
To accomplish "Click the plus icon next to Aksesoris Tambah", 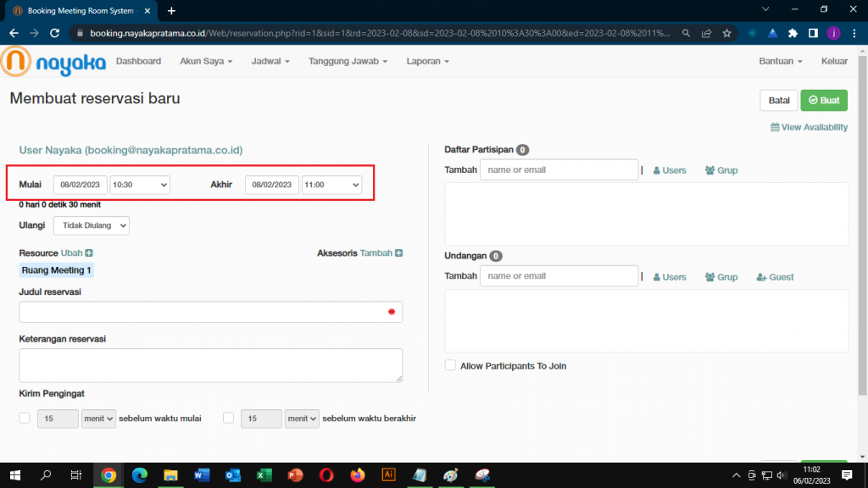I will coord(398,253).
